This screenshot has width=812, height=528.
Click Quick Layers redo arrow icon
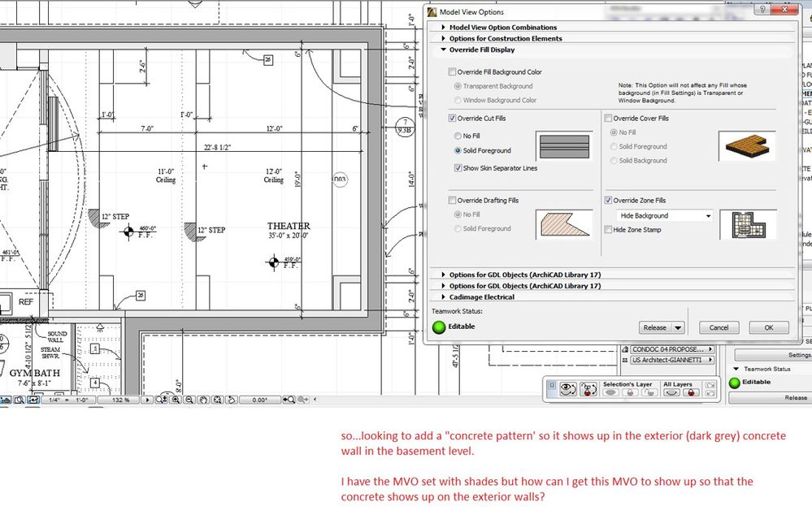coord(710,385)
